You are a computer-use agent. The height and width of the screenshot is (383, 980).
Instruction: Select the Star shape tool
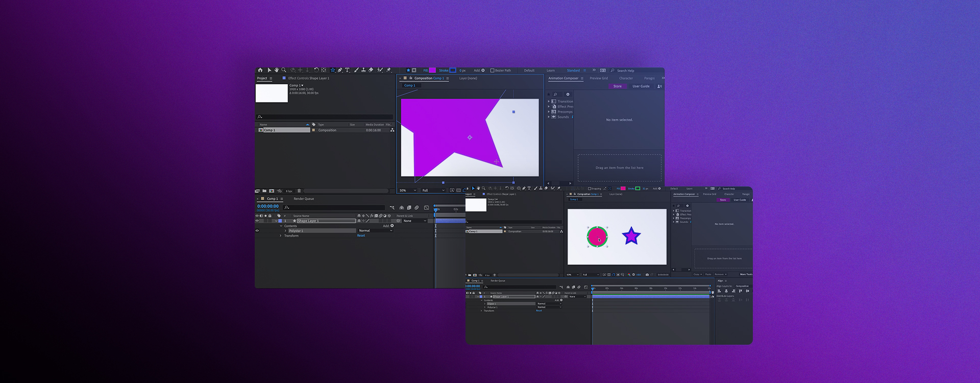[333, 70]
